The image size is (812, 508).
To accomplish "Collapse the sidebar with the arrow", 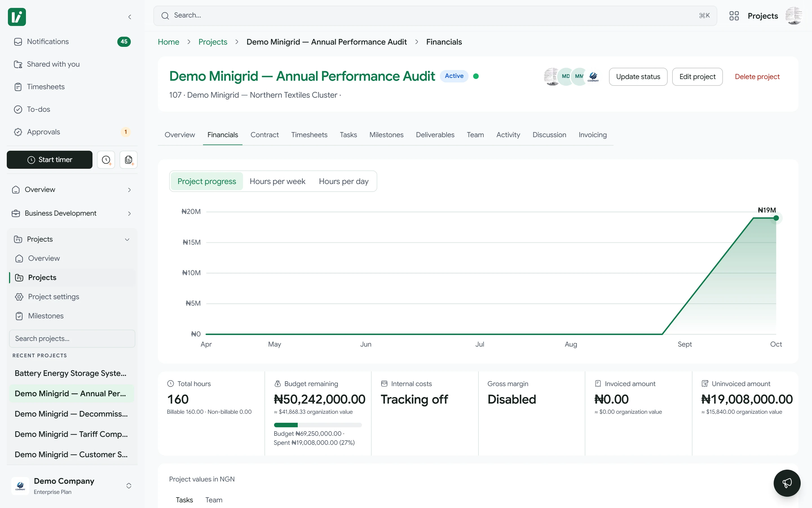I will 129,17.
